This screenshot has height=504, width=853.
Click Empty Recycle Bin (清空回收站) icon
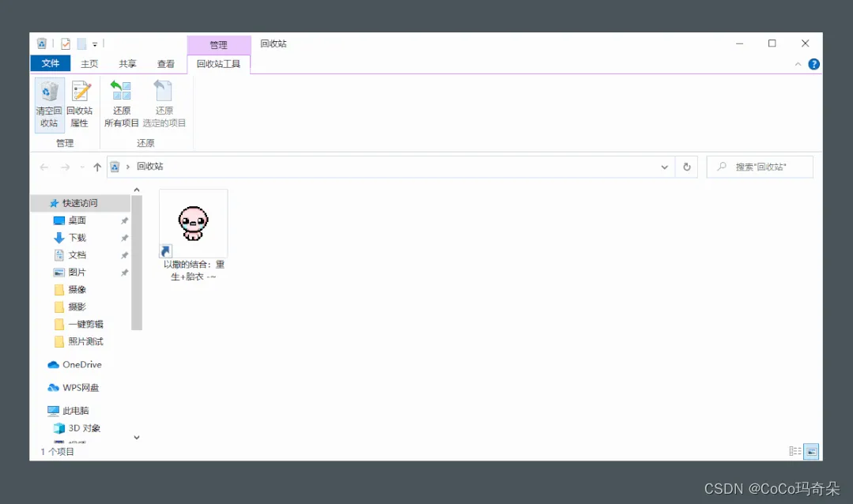(49, 104)
